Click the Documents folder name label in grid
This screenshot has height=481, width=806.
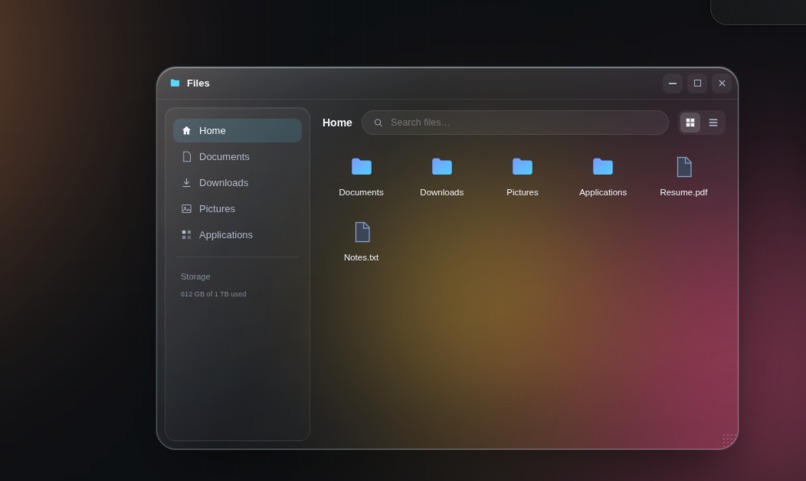click(x=361, y=192)
